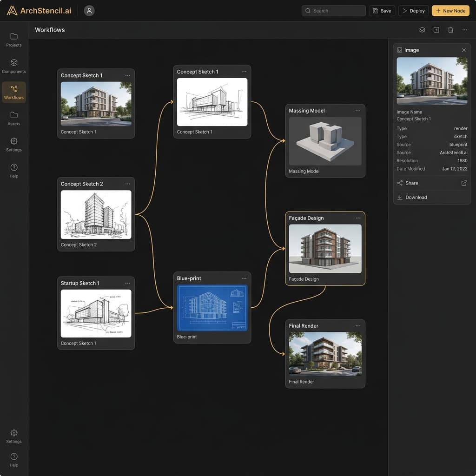Open the Projects panel from the sidebar
The image size is (476, 476).
point(13,40)
